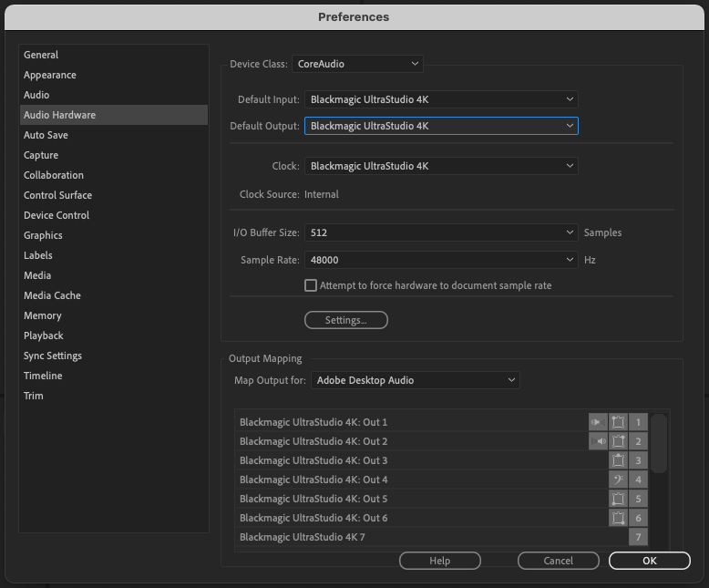Switch to Graphics preferences

114,235
